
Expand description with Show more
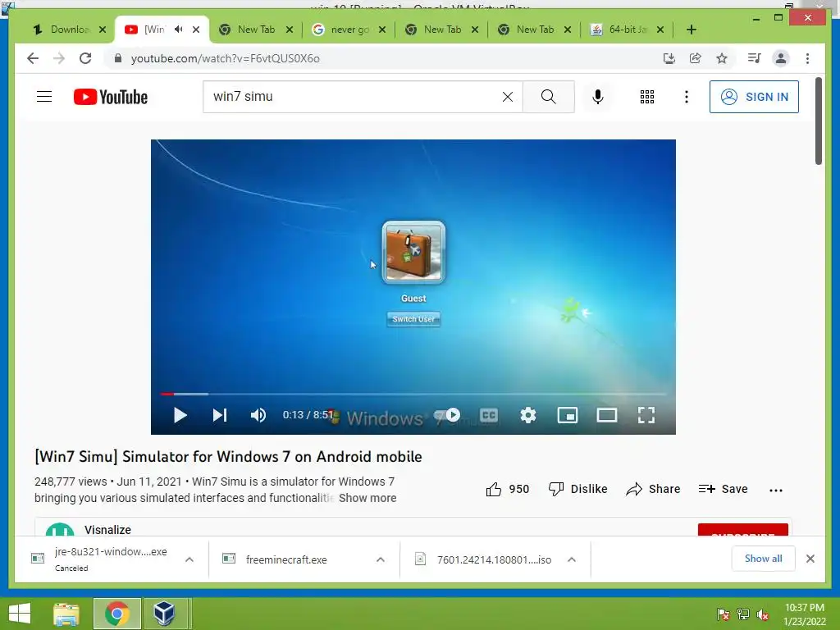point(367,498)
